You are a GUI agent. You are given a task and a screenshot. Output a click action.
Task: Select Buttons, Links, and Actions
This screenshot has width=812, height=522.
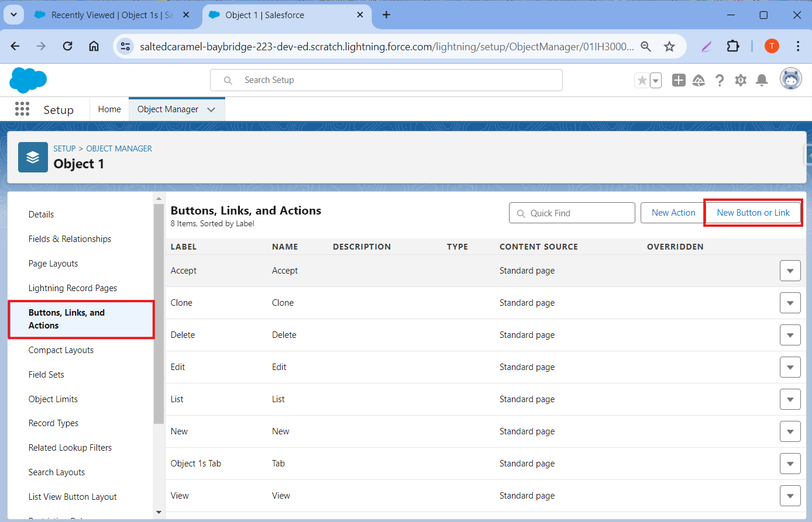click(x=81, y=319)
